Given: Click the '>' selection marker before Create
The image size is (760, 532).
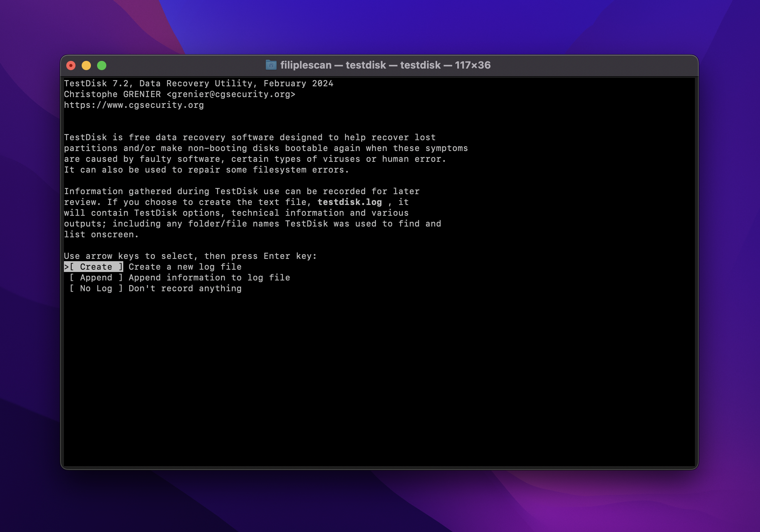Looking at the screenshot, I should 66,267.
